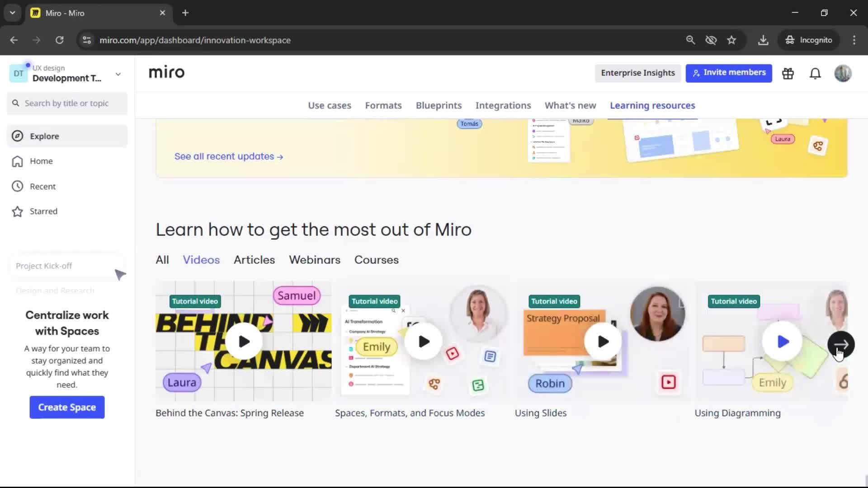The height and width of the screenshot is (488, 868).
Task: Focus the Search by title or topic field
Action: coord(67,103)
